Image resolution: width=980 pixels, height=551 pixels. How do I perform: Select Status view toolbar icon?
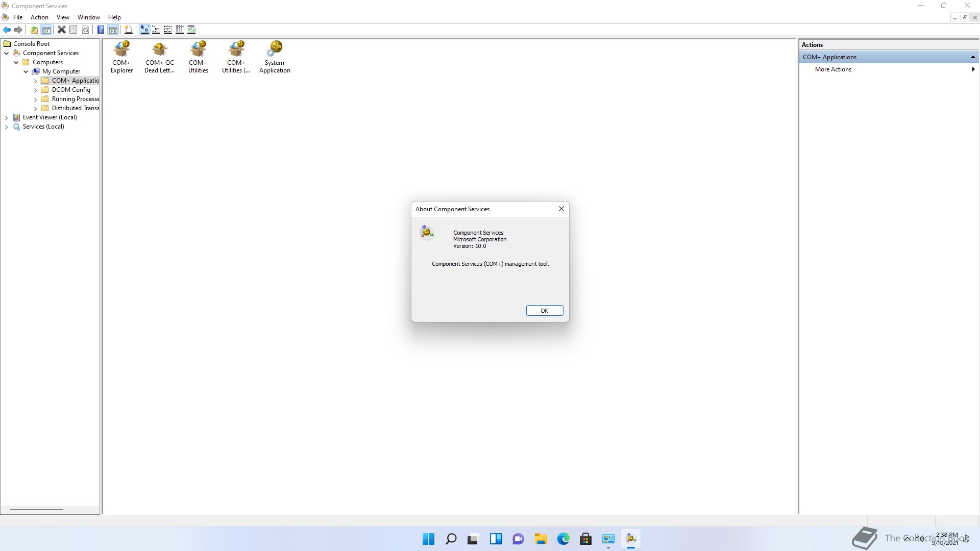click(x=191, y=30)
